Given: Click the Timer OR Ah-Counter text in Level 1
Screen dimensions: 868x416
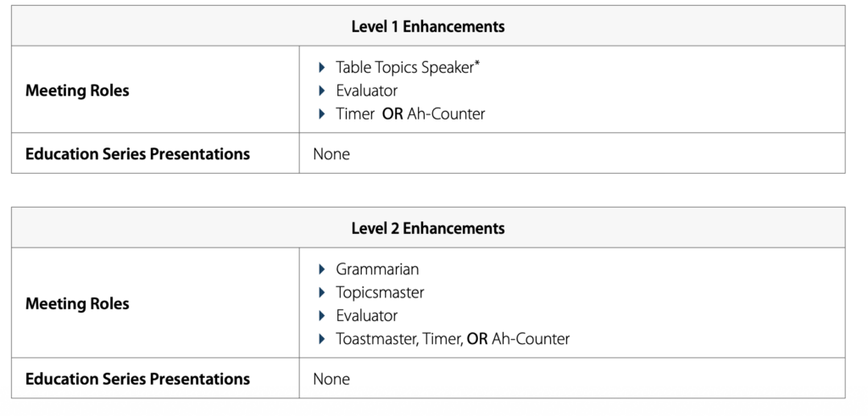Looking at the screenshot, I should tap(410, 114).
